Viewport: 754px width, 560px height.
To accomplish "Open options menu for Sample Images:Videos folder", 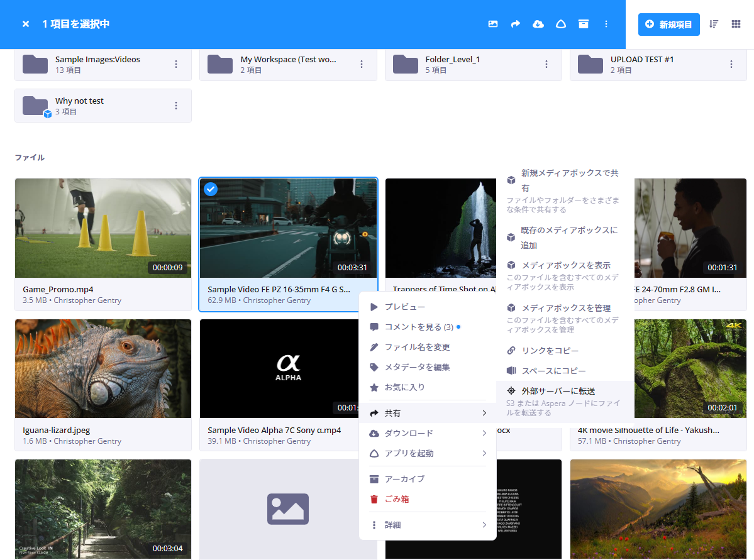I will pos(176,64).
